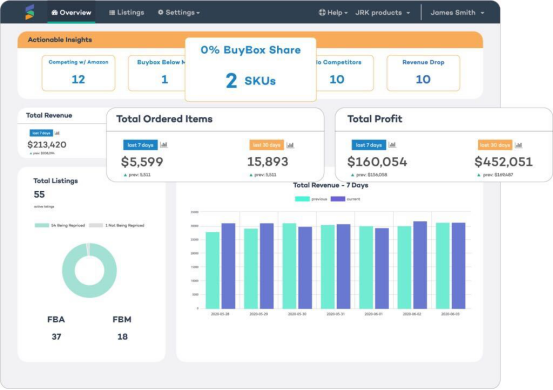Viewport: 553px width, 390px height.
Task: Open chart icon beside Ordered Items last 7 days
Action: pyautogui.click(x=164, y=145)
